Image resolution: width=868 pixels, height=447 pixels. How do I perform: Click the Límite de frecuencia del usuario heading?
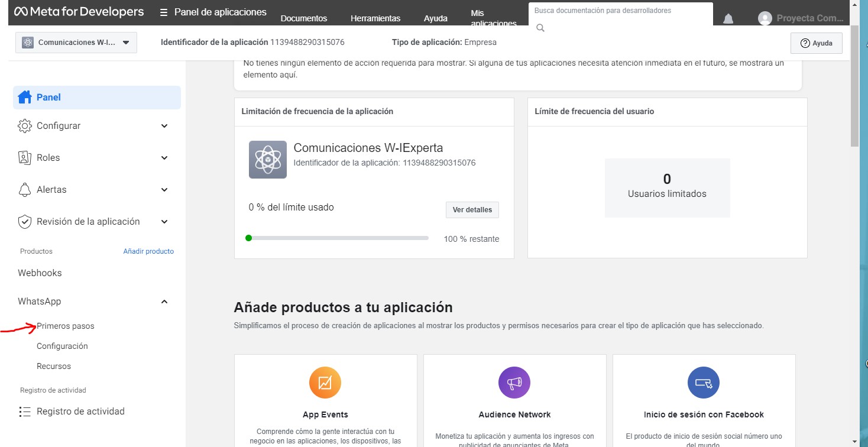tap(594, 111)
